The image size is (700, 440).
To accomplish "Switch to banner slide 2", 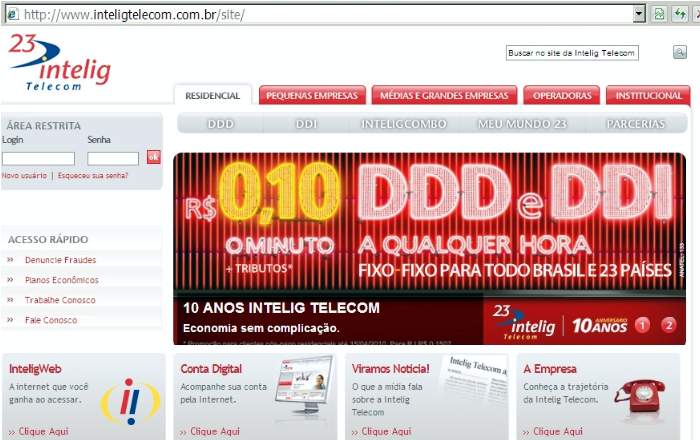I will [x=669, y=325].
